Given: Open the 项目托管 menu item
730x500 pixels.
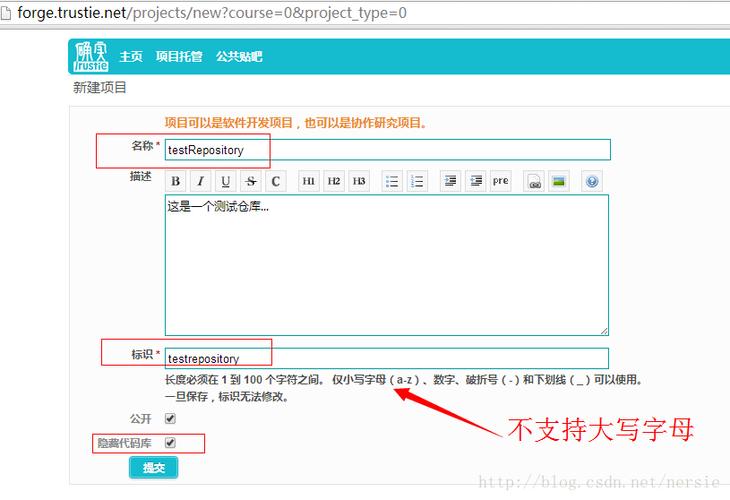Looking at the screenshot, I should coord(179,56).
